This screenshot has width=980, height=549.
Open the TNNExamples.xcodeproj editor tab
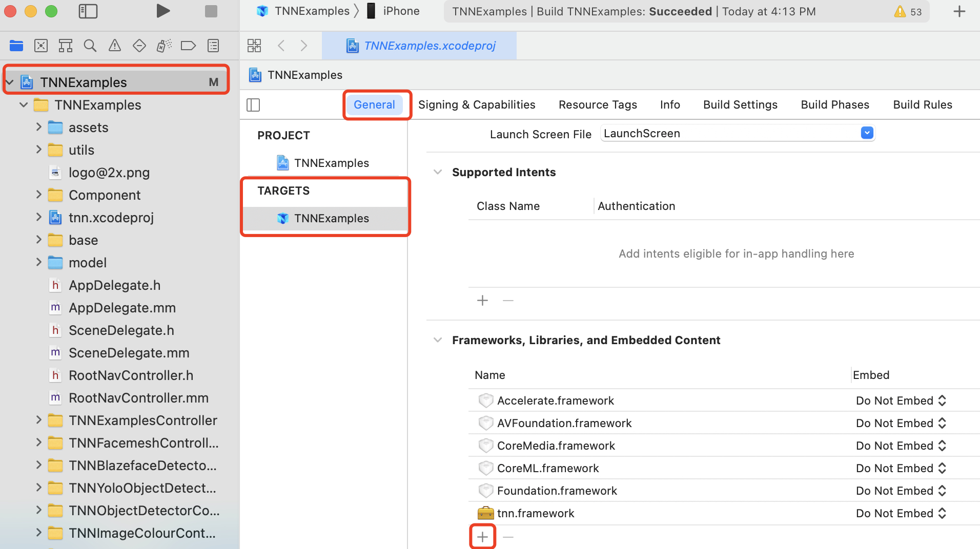pyautogui.click(x=419, y=46)
